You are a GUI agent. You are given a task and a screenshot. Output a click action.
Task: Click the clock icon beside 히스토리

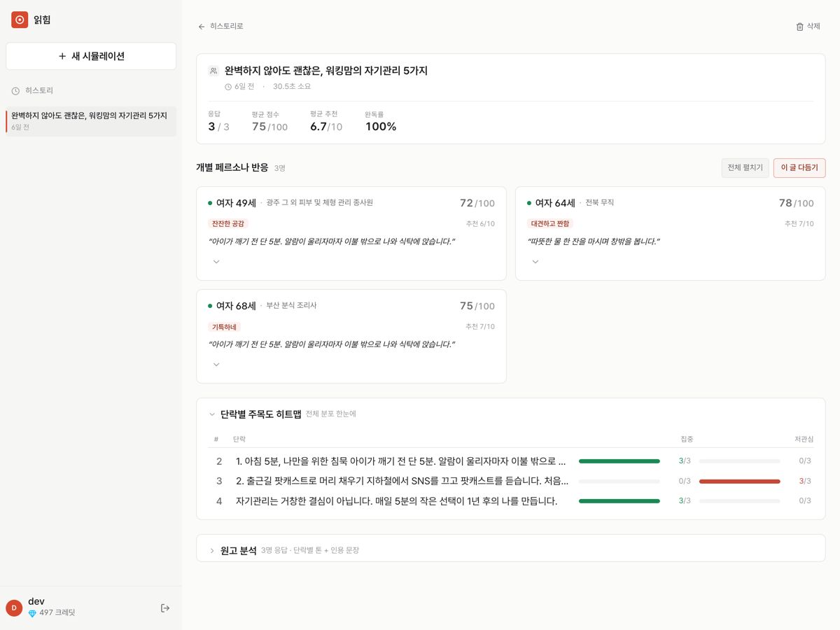[x=15, y=91]
